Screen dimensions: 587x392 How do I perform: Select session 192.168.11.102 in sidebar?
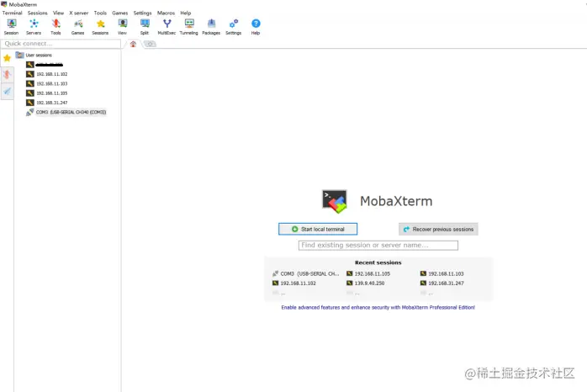(x=47, y=74)
